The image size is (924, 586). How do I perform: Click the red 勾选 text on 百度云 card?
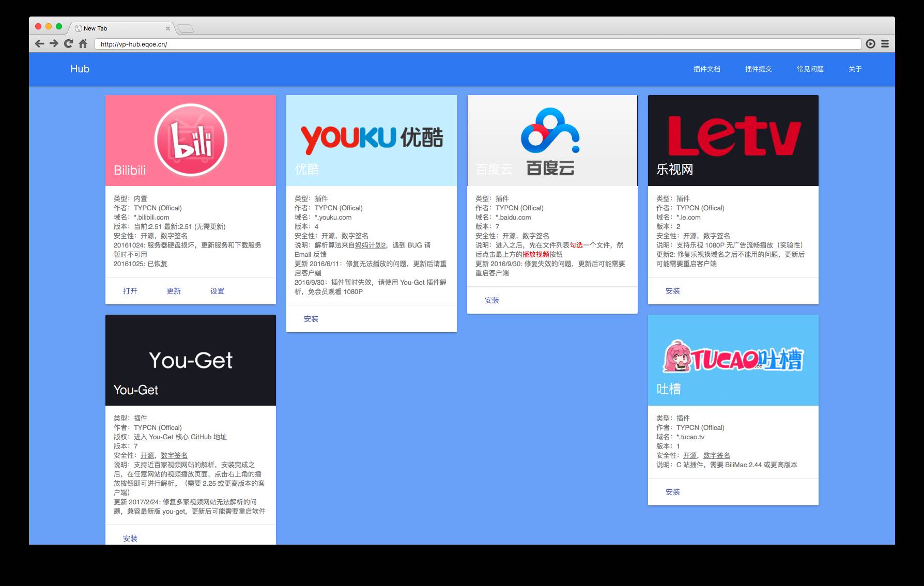tap(576, 245)
